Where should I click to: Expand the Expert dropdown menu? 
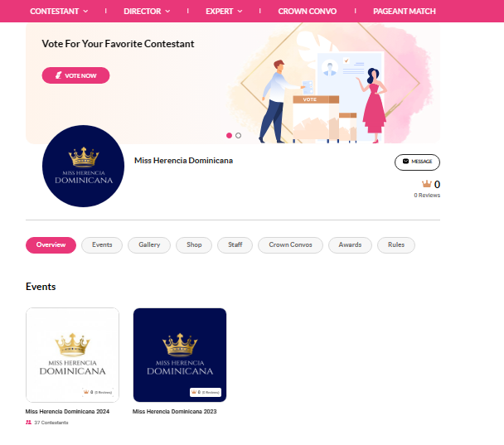224,12
